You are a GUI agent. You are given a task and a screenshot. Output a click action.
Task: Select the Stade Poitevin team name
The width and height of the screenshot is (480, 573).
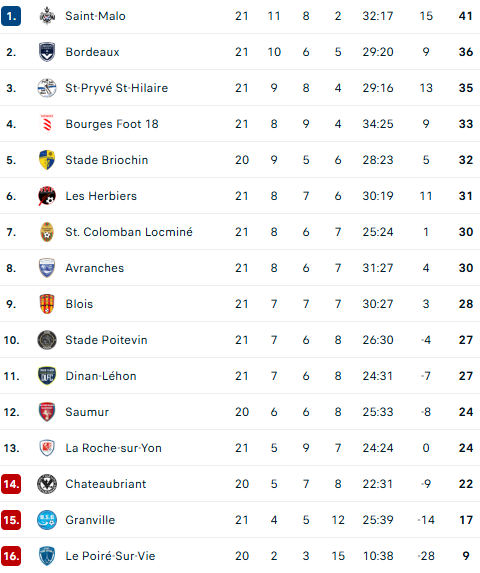106,340
